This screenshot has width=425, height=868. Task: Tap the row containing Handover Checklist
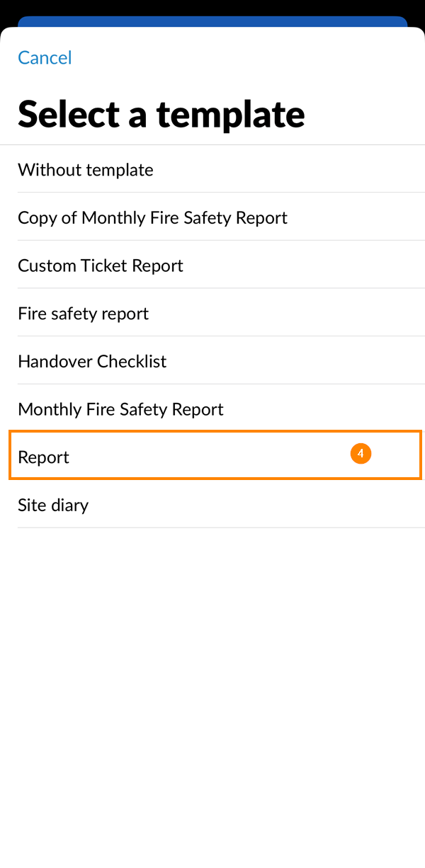click(x=212, y=361)
